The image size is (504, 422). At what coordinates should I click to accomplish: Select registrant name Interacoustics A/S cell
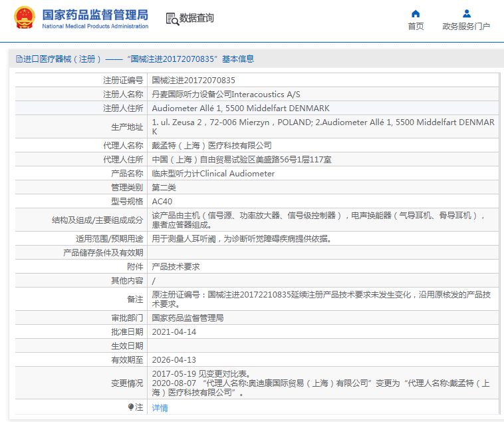coord(322,95)
